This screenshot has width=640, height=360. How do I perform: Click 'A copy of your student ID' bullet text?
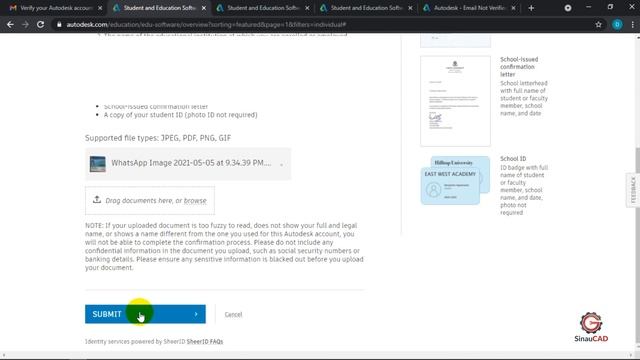tap(180, 115)
